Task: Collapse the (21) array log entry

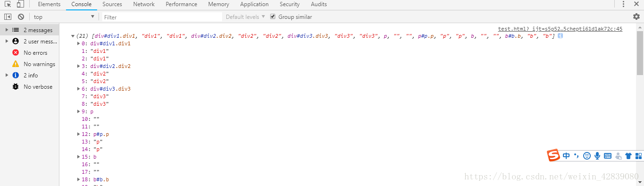Action: tap(73, 36)
